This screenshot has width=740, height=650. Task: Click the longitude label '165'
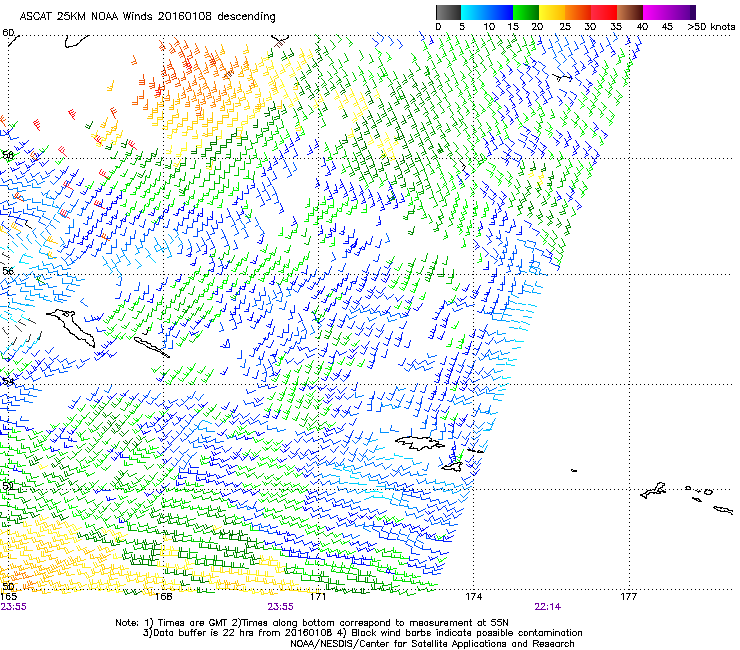click(8, 597)
